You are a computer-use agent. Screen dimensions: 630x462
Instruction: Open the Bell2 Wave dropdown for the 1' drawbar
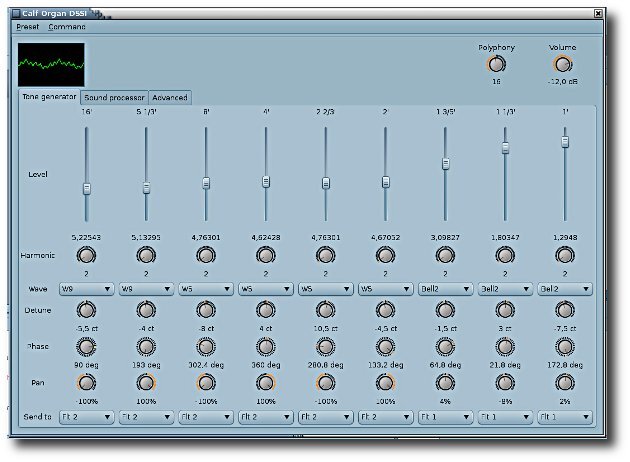pyautogui.click(x=565, y=289)
